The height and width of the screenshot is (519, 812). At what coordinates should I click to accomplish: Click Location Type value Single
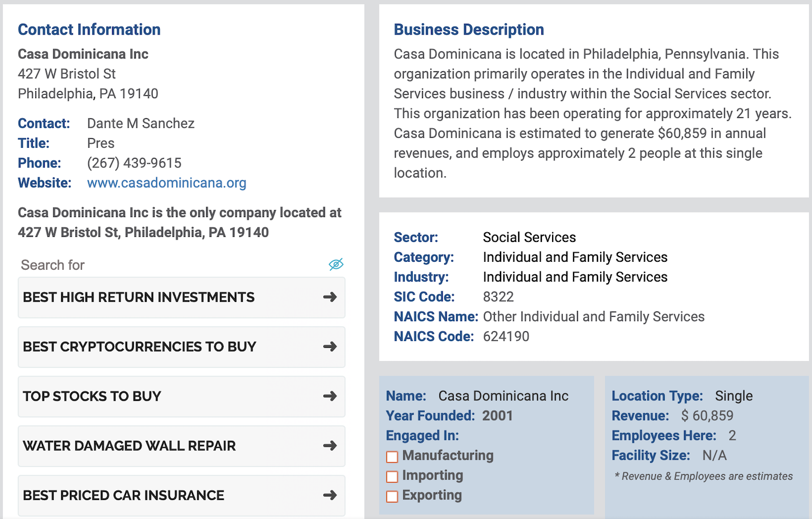(x=734, y=396)
